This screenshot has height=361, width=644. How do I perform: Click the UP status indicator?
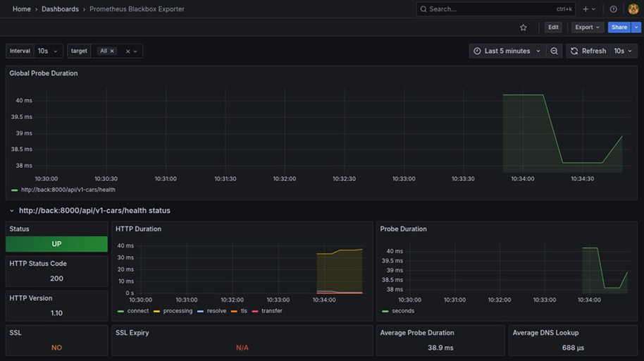tap(56, 244)
